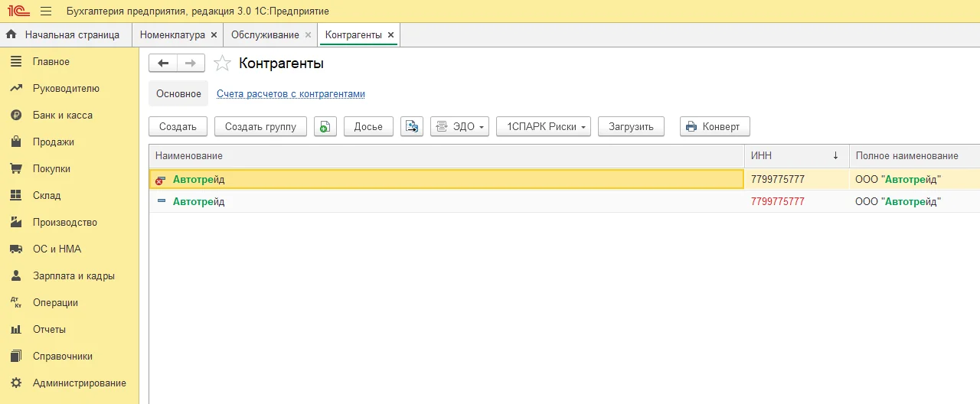The width and height of the screenshot is (980, 404).
Task: Open the Администрирование section
Action: click(80, 383)
